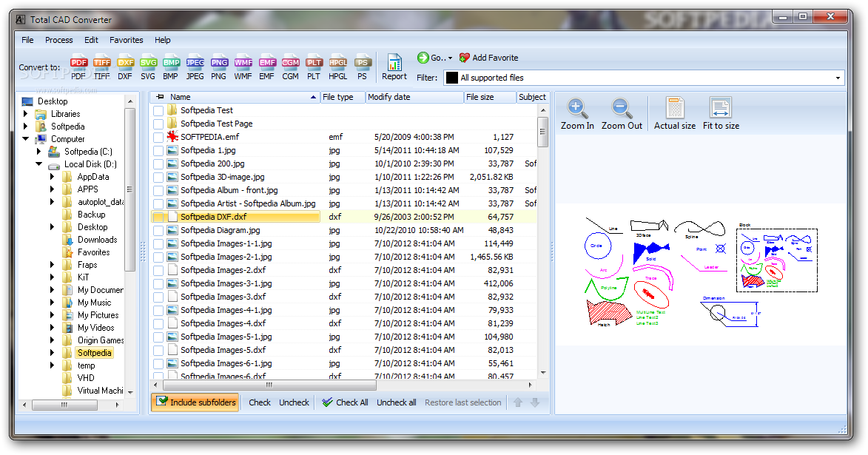Tick Softpedia Images-5.dxf checkbox
The width and height of the screenshot is (868, 455).
click(x=158, y=350)
